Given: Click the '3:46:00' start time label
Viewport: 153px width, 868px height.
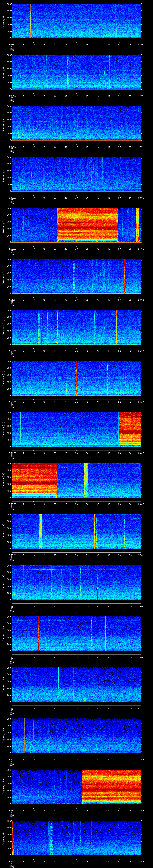Looking at the screenshot, I should pyautogui.click(x=12, y=44).
